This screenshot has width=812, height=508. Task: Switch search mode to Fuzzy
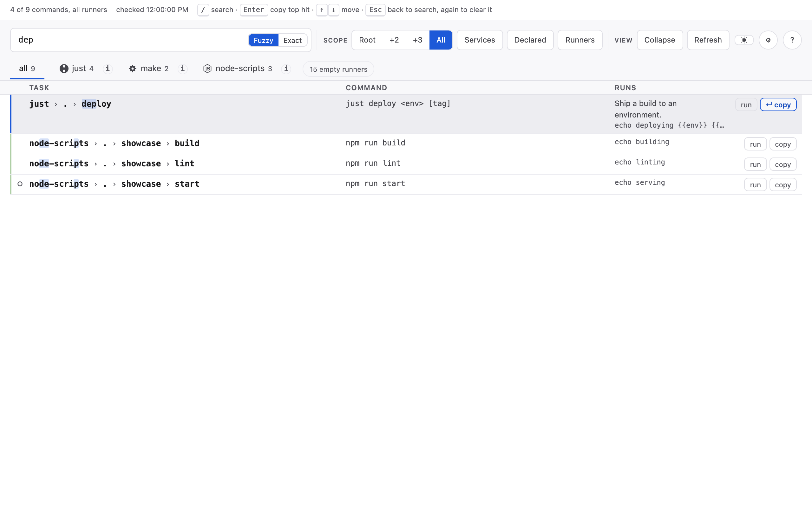263,40
